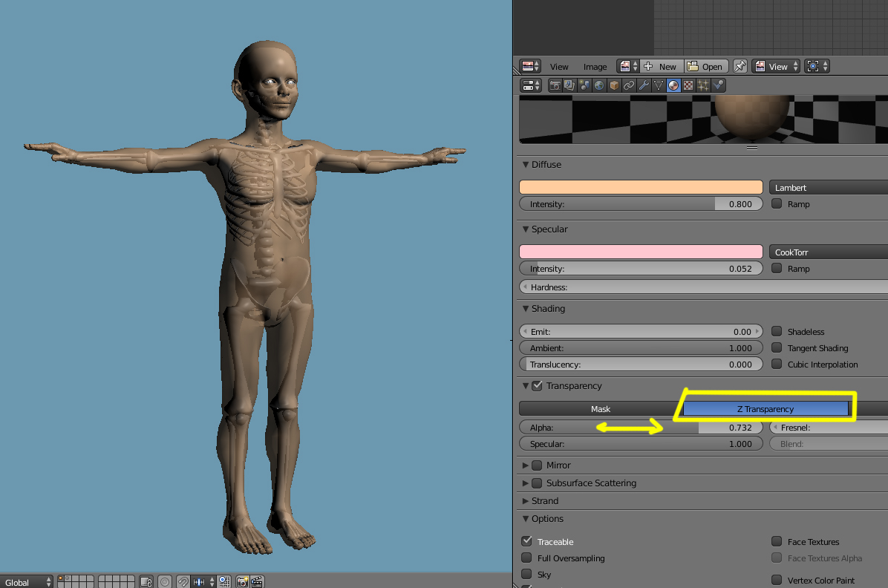Viewport: 888px width, 588px height.
Task: Disable the Transparency checkbox
Action: 537,386
